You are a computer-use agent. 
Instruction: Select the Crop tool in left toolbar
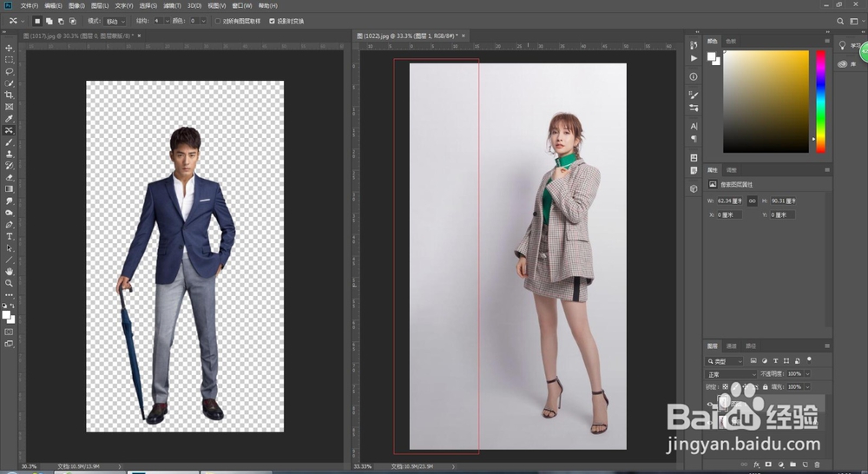point(10,95)
